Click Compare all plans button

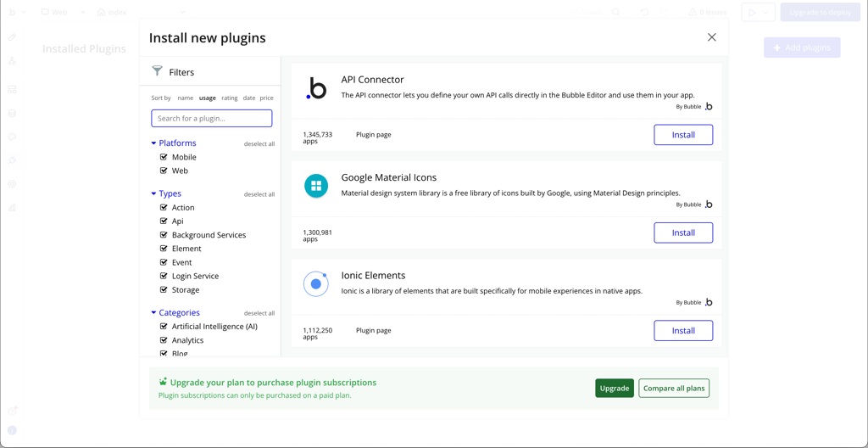coord(674,388)
